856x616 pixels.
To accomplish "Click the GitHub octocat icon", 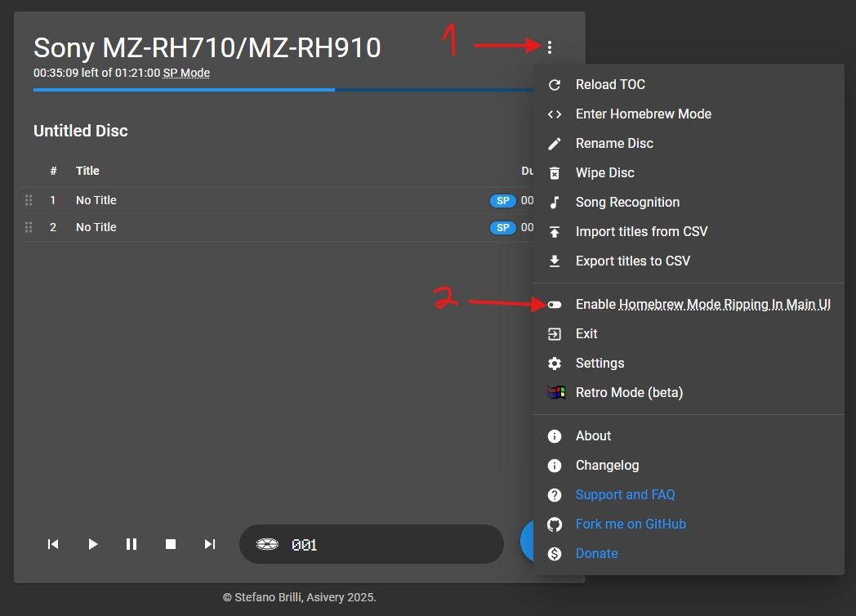I will pos(554,524).
